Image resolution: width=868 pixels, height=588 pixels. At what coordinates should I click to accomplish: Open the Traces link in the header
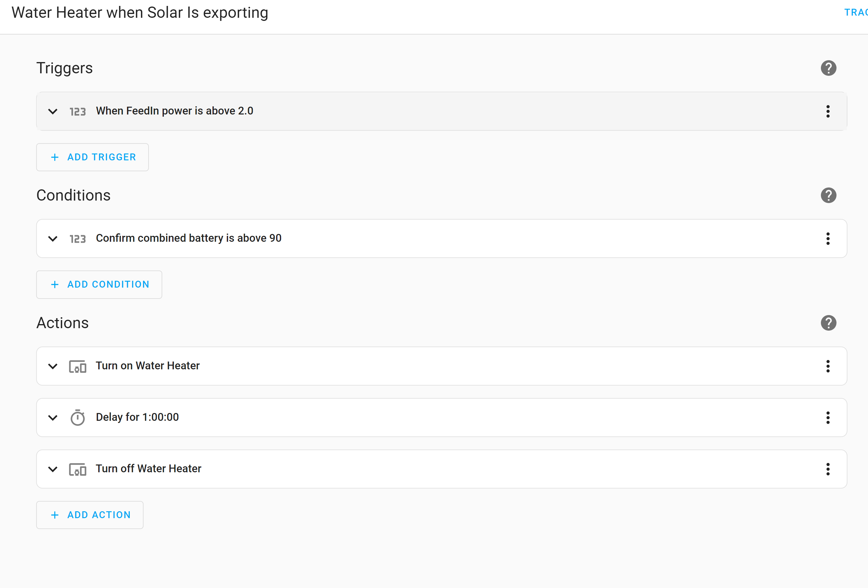pos(856,12)
